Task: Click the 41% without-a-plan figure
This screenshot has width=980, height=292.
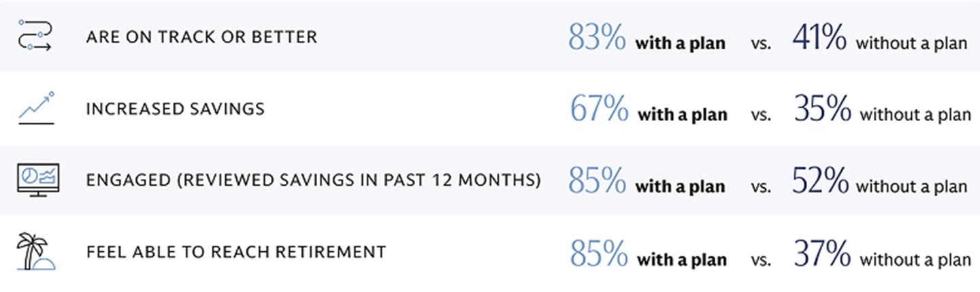Action: (819, 38)
